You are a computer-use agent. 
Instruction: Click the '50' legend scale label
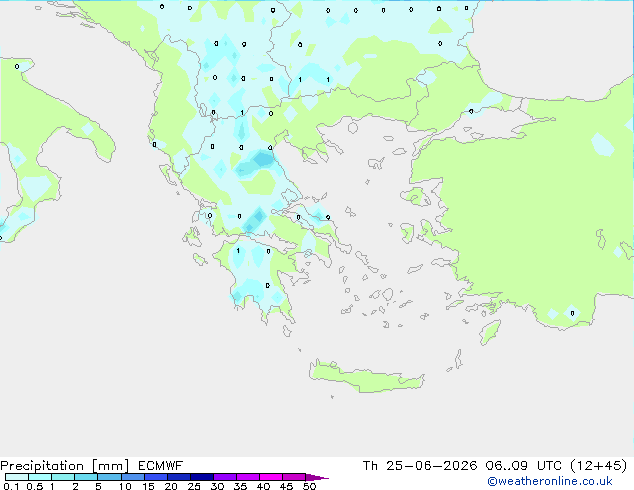(x=309, y=486)
